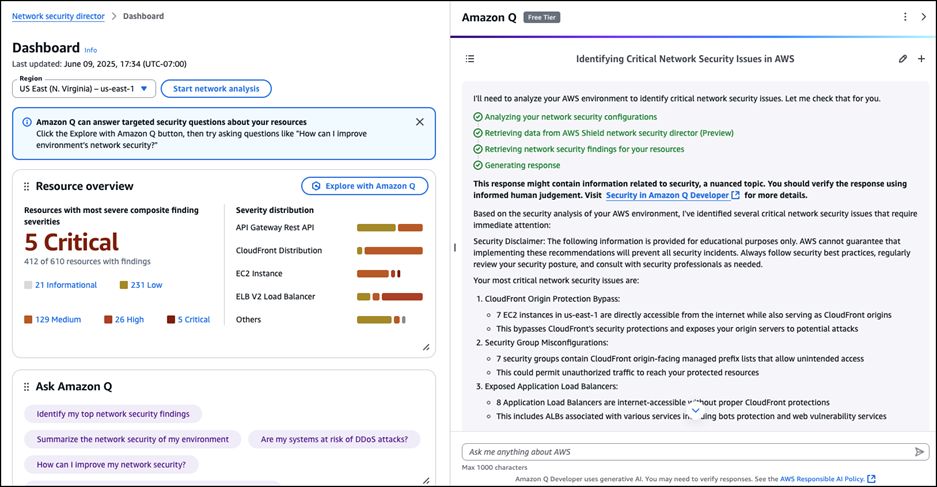937x487 pixels.
Task: Click the Free Tier badge
Action: click(x=541, y=17)
